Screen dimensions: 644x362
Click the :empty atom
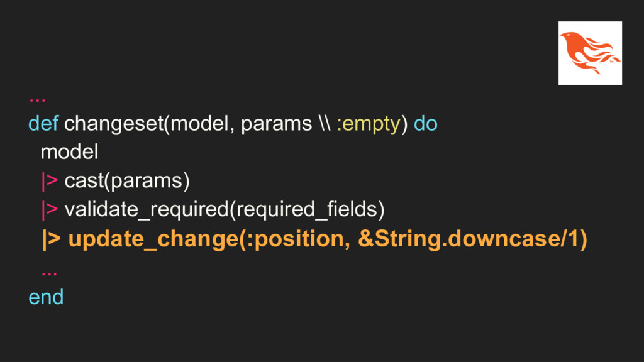(369, 124)
